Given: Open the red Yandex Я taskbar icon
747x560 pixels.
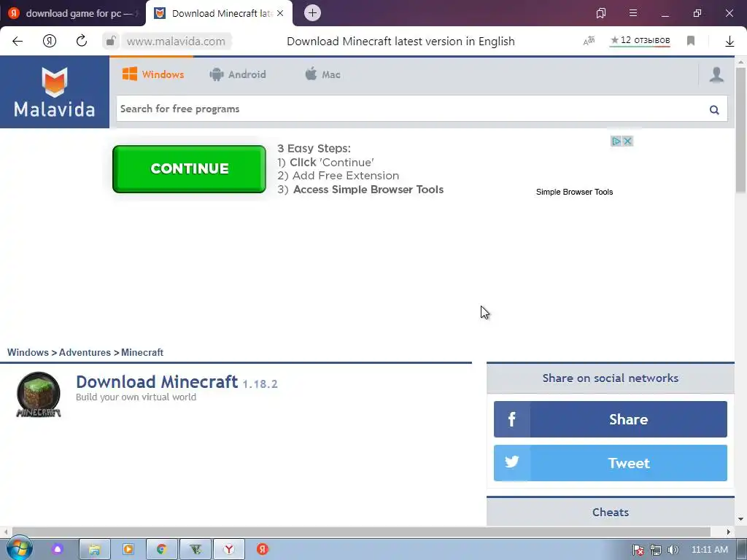Looking at the screenshot, I should pos(263,549).
